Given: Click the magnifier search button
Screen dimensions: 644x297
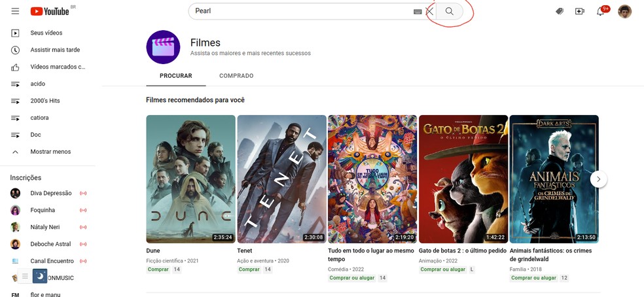Looking at the screenshot, I should (x=450, y=12).
